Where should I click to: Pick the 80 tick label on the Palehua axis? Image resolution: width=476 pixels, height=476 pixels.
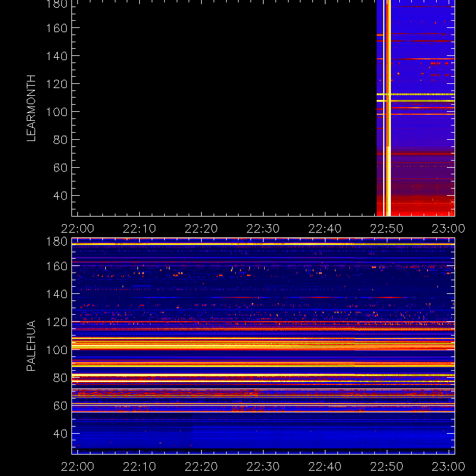point(60,378)
